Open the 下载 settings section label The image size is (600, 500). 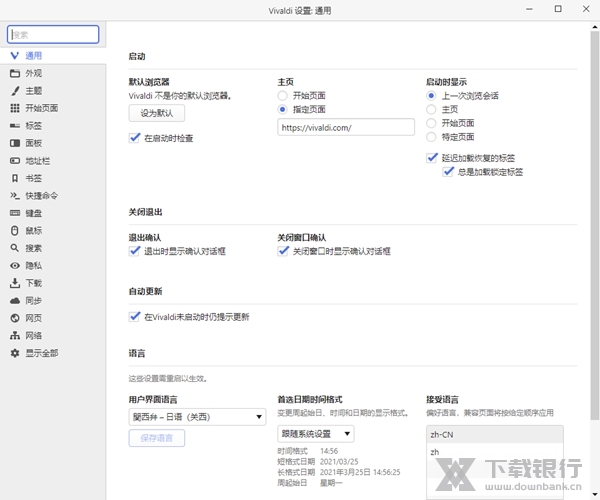click(34, 283)
